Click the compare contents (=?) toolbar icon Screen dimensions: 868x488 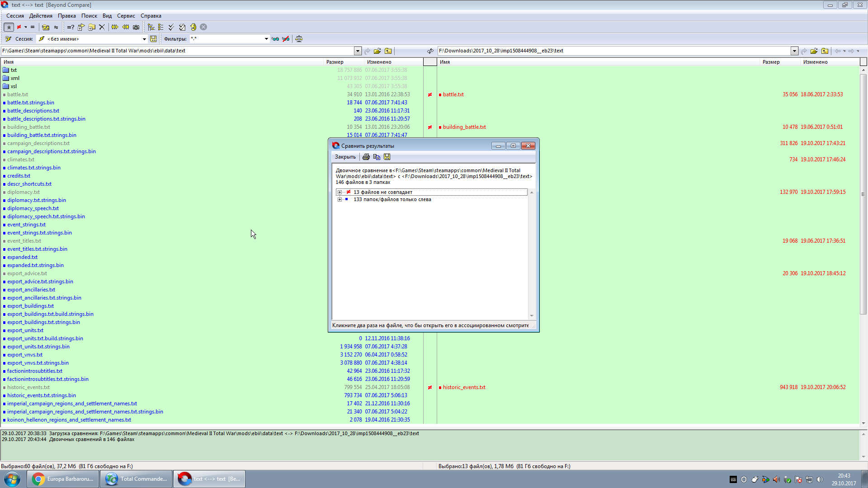[71, 27]
